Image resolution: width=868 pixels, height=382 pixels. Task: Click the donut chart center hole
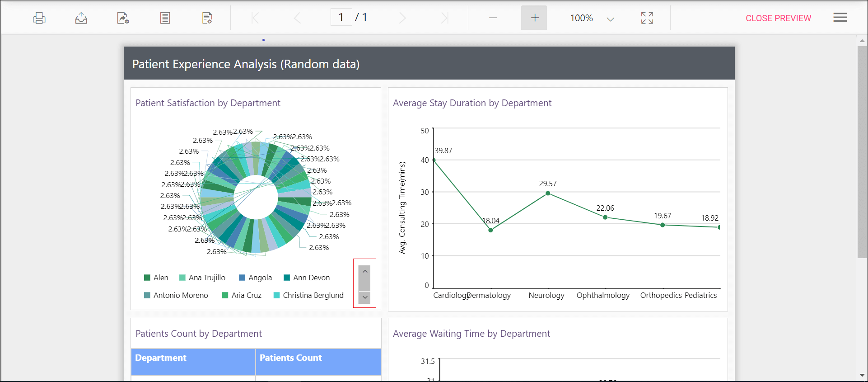256,197
